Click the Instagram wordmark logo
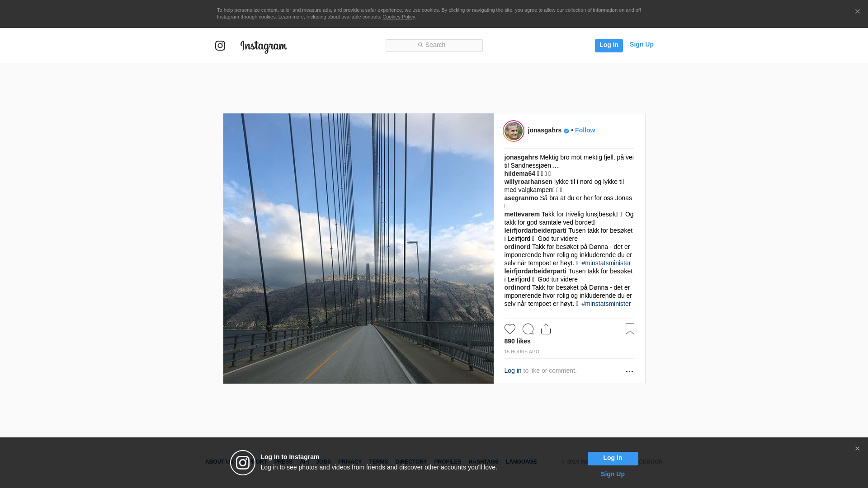This screenshot has height=488, width=868. [264, 46]
